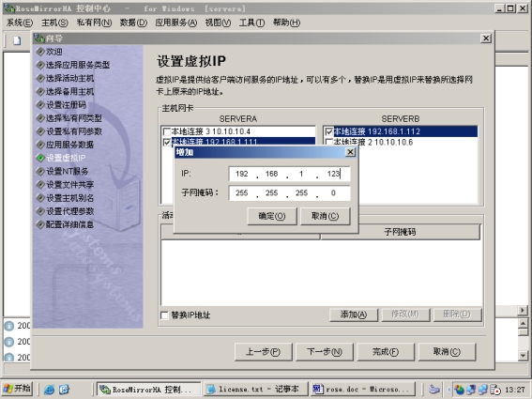532x399 pixels.
Task: Click the IP last octet field 123
Action: point(333,174)
